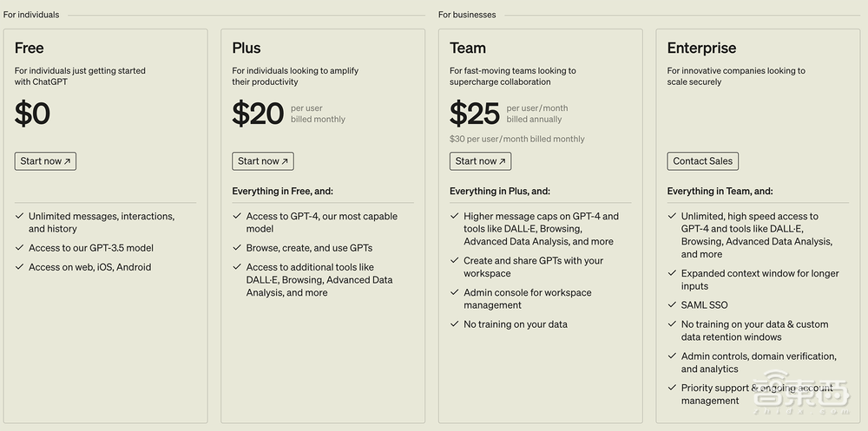Click the arrow icon in Team plan's Start now

coord(503,161)
